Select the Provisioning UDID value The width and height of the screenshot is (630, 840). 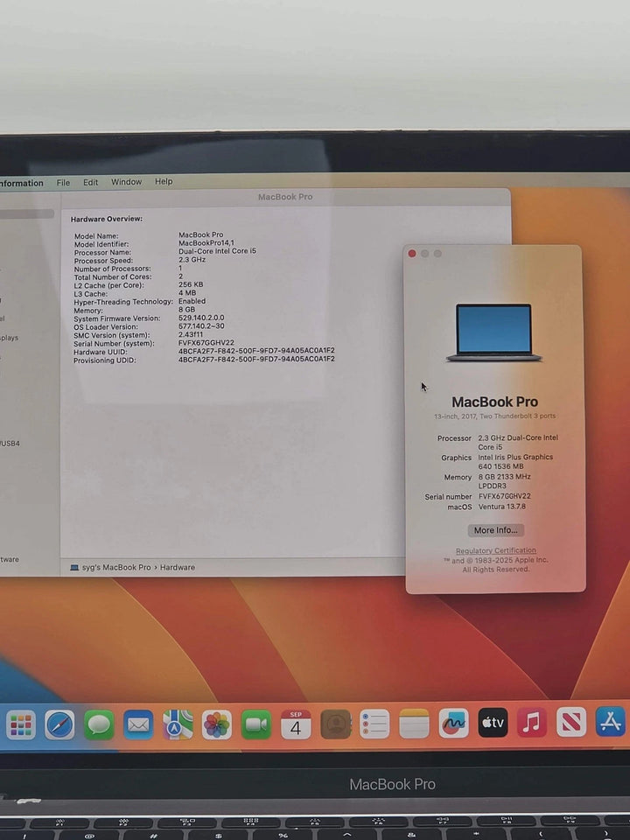click(x=256, y=359)
